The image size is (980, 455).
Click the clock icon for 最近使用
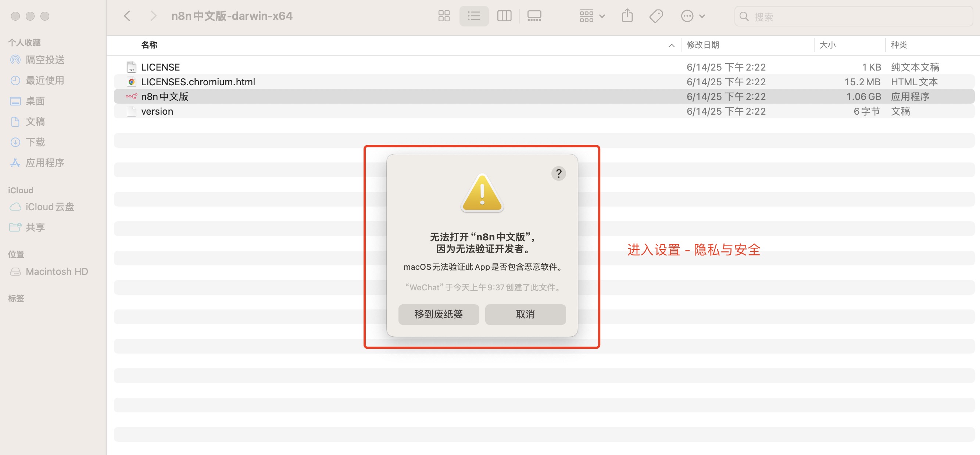pyautogui.click(x=15, y=80)
